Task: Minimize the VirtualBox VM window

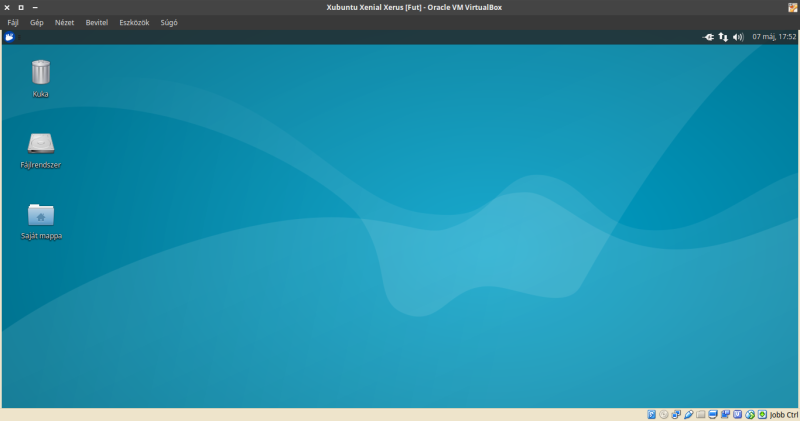Action: click(x=35, y=8)
